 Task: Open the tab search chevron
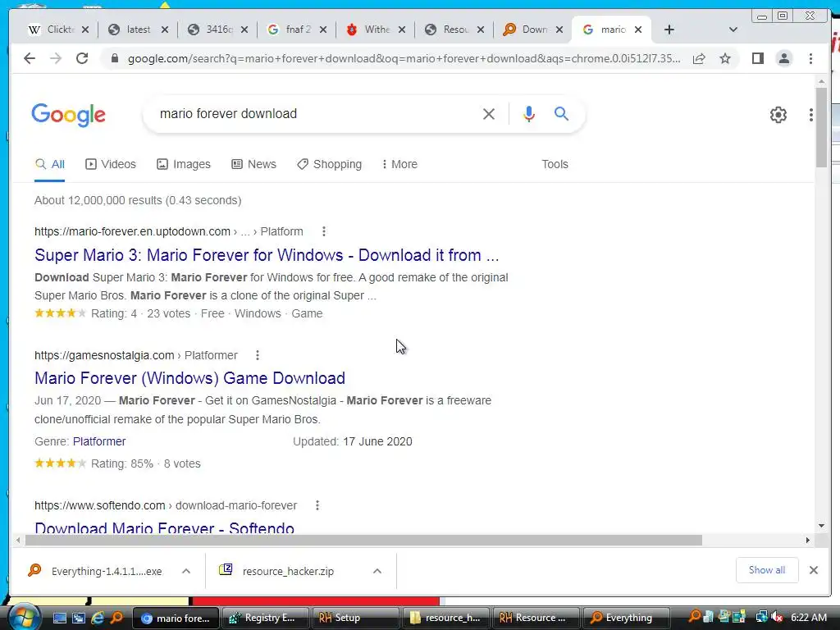click(x=733, y=30)
